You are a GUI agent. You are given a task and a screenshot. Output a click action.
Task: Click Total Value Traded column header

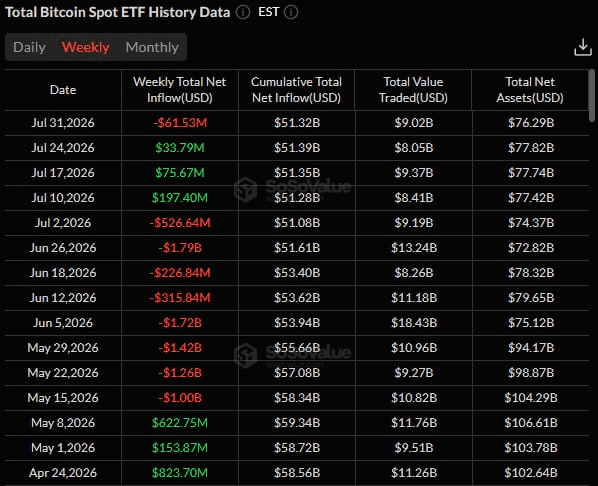click(413, 90)
